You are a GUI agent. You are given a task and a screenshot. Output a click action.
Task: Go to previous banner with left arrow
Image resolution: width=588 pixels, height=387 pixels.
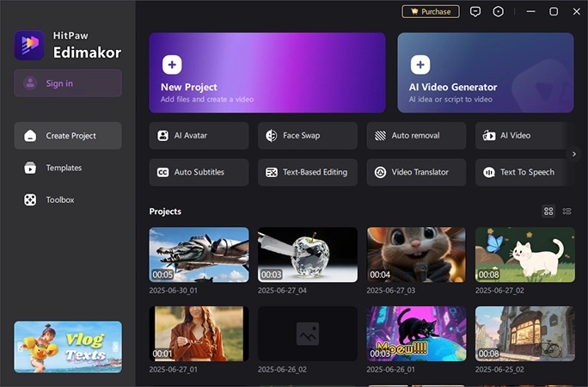click(x=21, y=347)
